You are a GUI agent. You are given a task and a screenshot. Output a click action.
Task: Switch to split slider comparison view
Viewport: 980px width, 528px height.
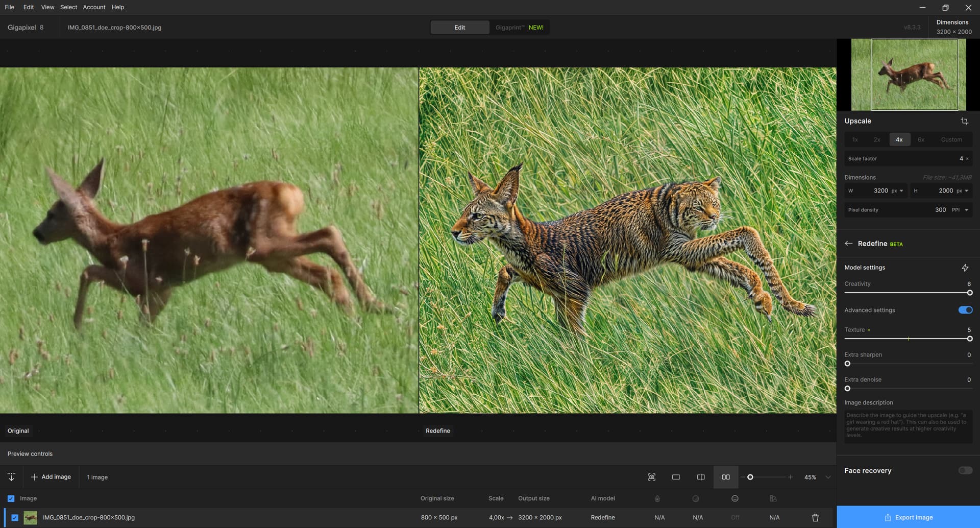pos(701,477)
